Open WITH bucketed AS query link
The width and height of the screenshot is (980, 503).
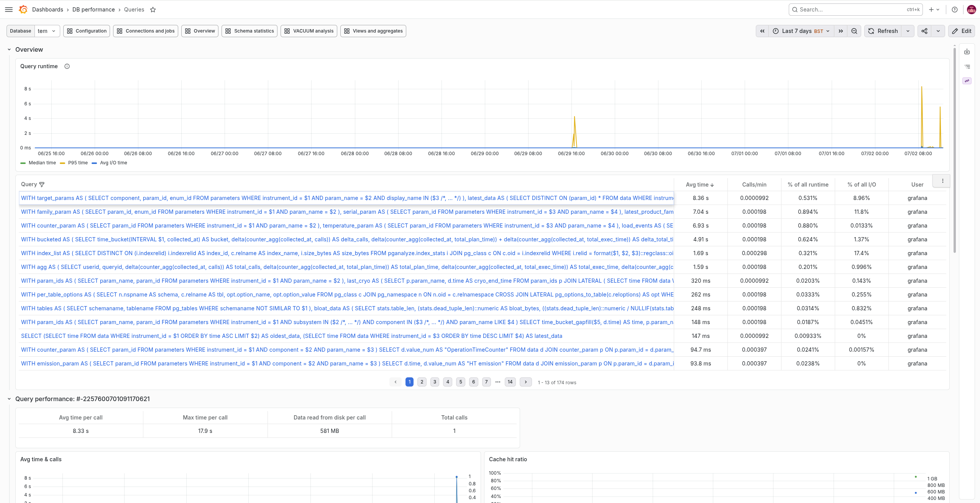[347, 239]
